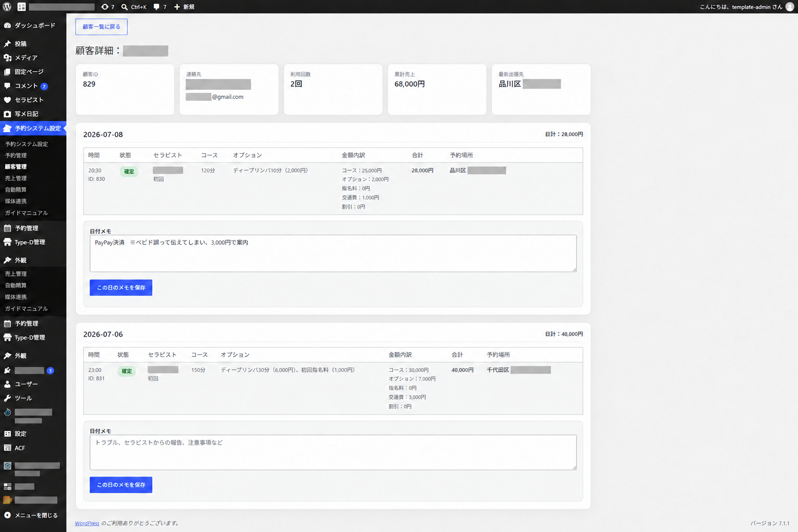The image size is (798, 532).
Task: Click the 日計：28,000円 daily total
Action: point(564,134)
